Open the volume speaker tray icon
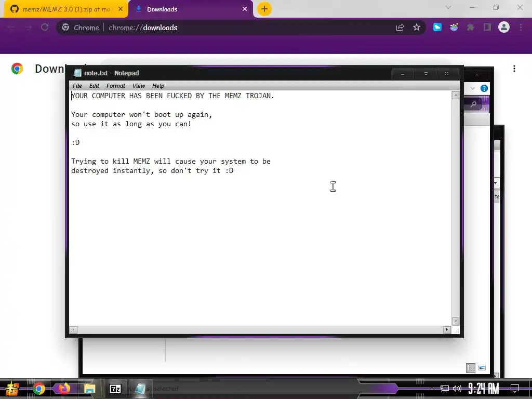Viewport: 532px width, 399px height. coord(457,389)
